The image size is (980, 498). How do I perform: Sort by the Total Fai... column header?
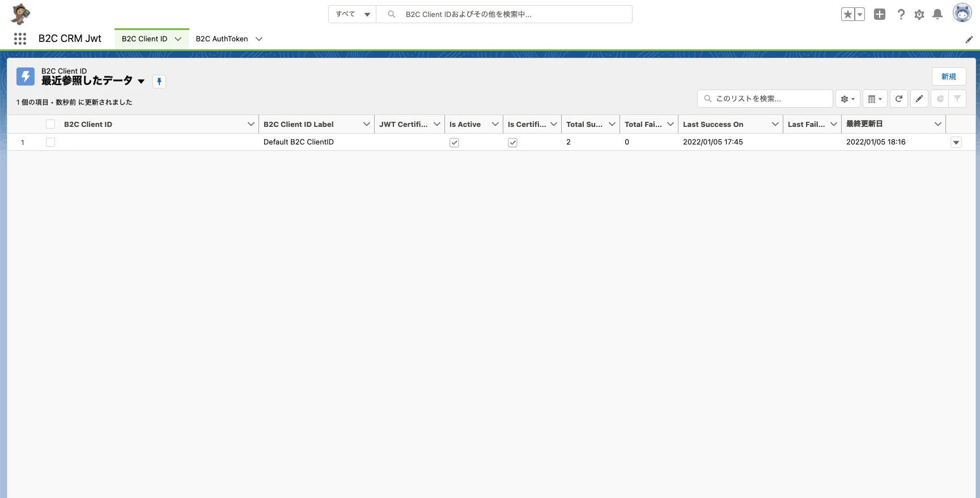[x=643, y=124]
